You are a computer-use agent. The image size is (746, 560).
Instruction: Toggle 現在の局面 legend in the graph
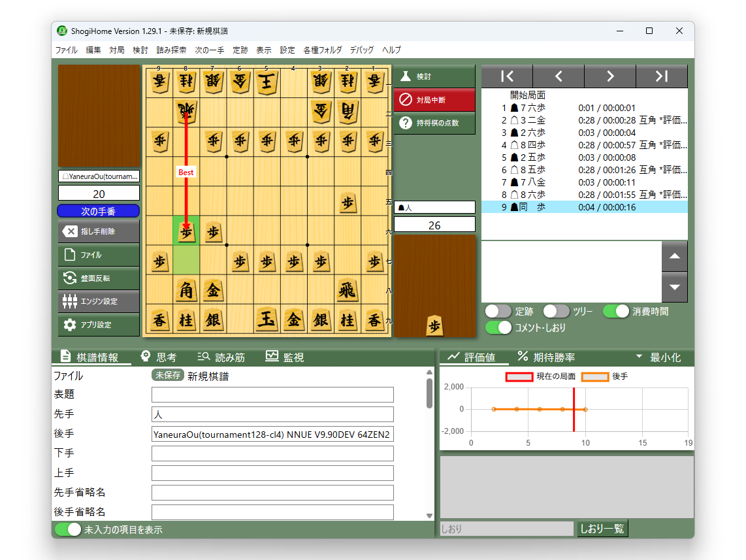point(540,376)
